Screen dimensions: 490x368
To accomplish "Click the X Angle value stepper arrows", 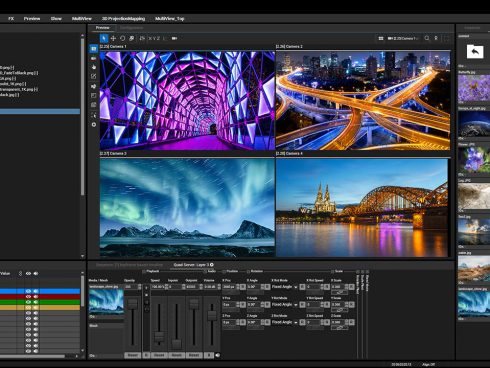I will tap(263, 287).
